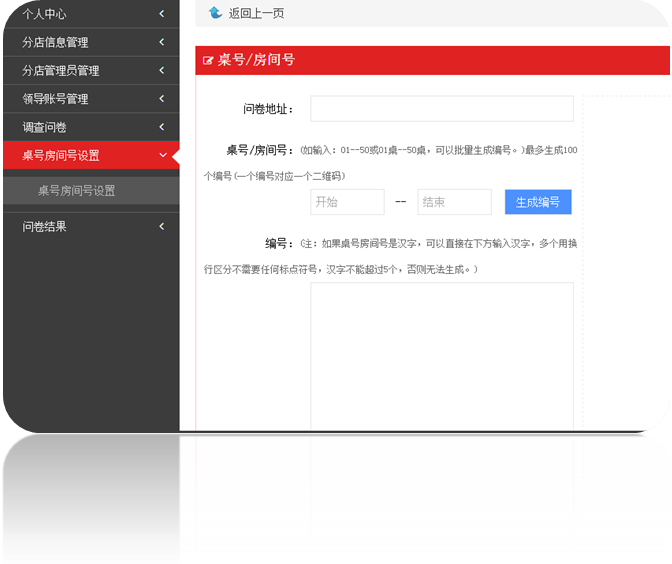The height and width of the screenshot is (564, 672).
Task: Open the 个人中心 menu
Action: (91, 14)
